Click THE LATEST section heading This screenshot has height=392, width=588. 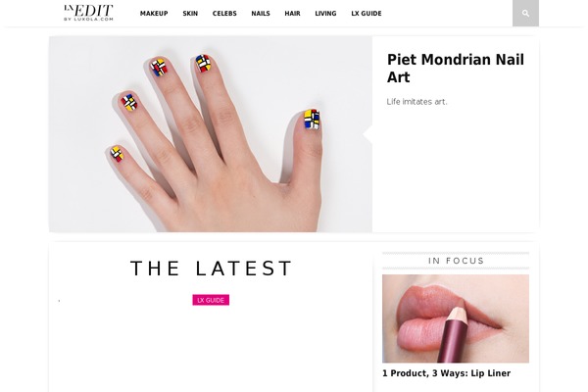[x=211, y=269]
